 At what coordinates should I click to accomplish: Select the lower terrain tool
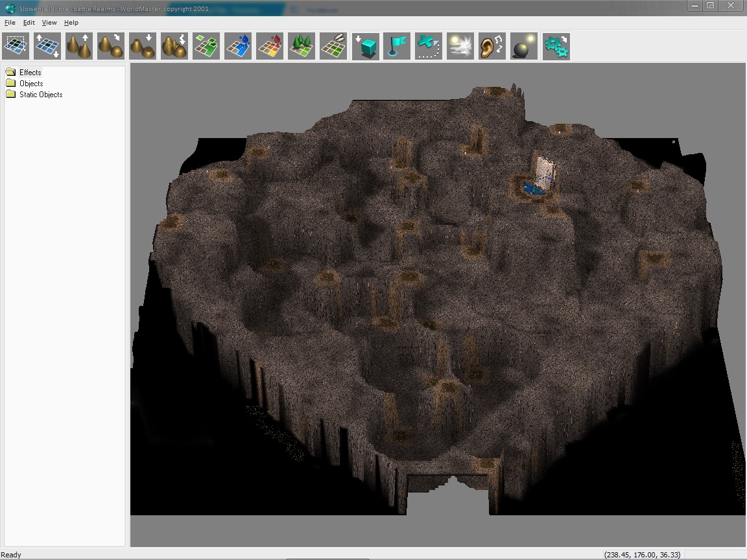[x=143, y=46]
